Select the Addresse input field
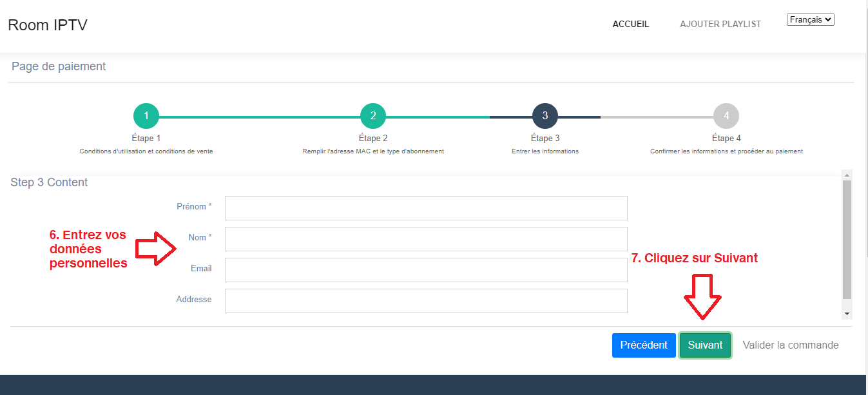Screen dimensions: 868x395 coord(425,301)
